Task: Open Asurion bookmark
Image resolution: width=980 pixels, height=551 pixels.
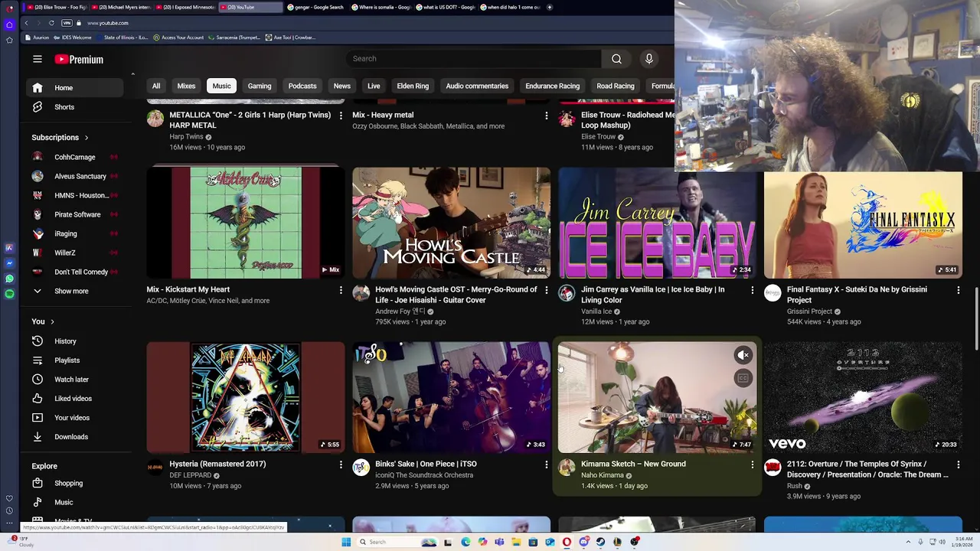Action: [38, 37]
